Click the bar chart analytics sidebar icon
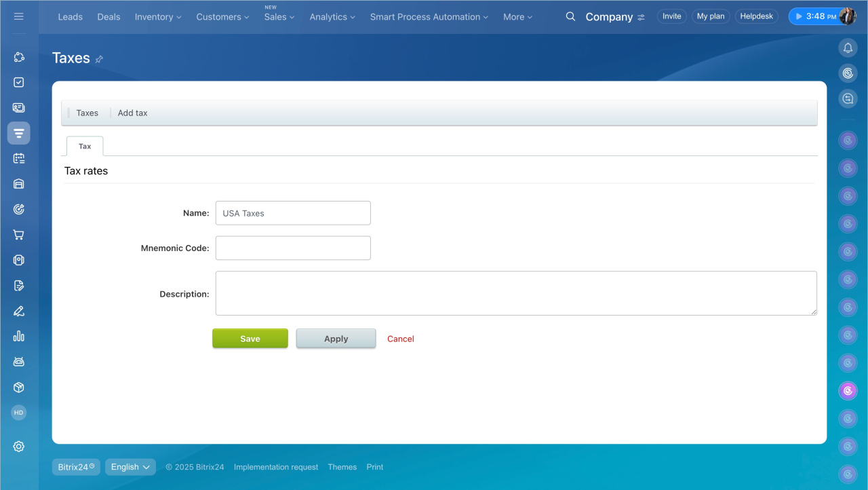 coord(18,336)
